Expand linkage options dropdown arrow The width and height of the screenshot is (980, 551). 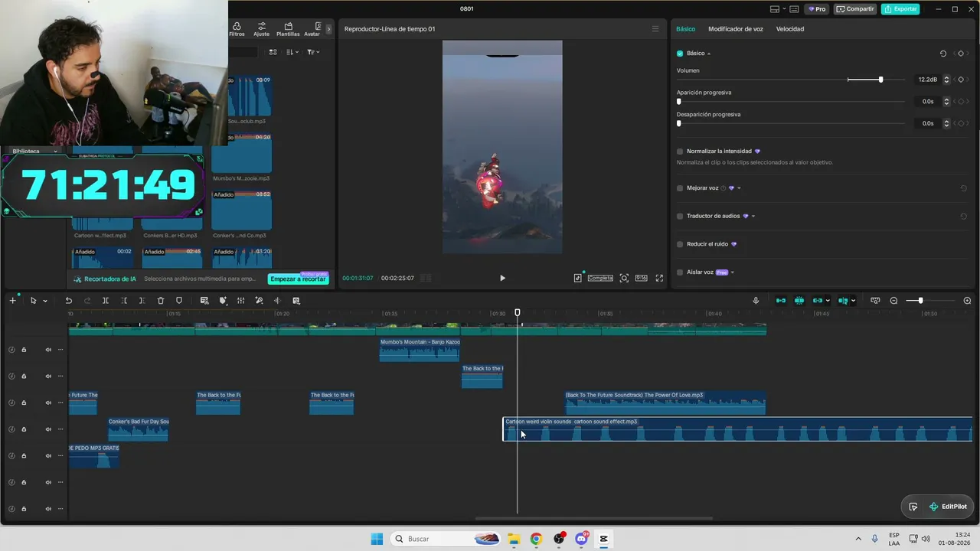pos(828,301)
